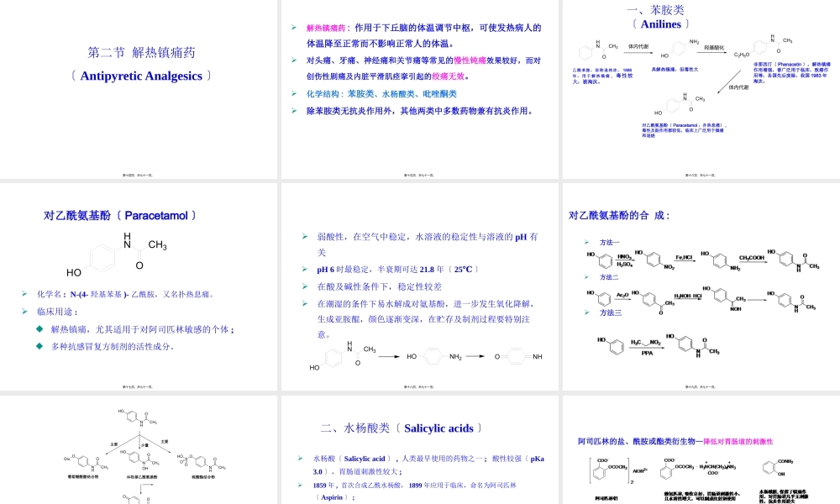Image resolution: width=840 pixels, height=504 pixels.
Task: Click the PPA reagent label under reaction arrow
Action: tap(647, 354)
